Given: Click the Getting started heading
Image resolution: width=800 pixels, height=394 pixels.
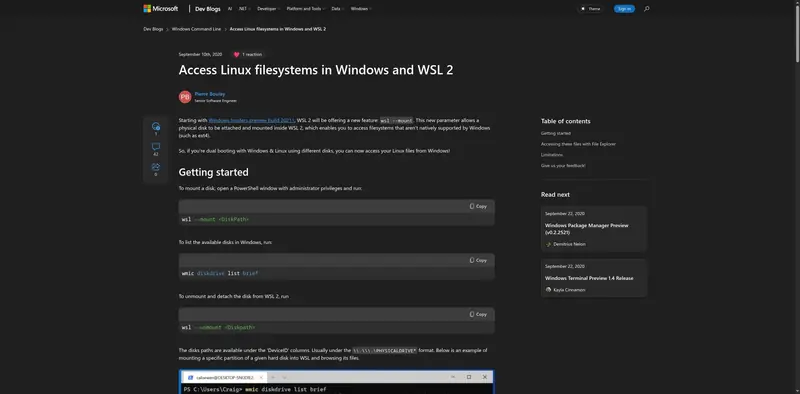Looking at the screenshot, I should click(x=213, y=172).
